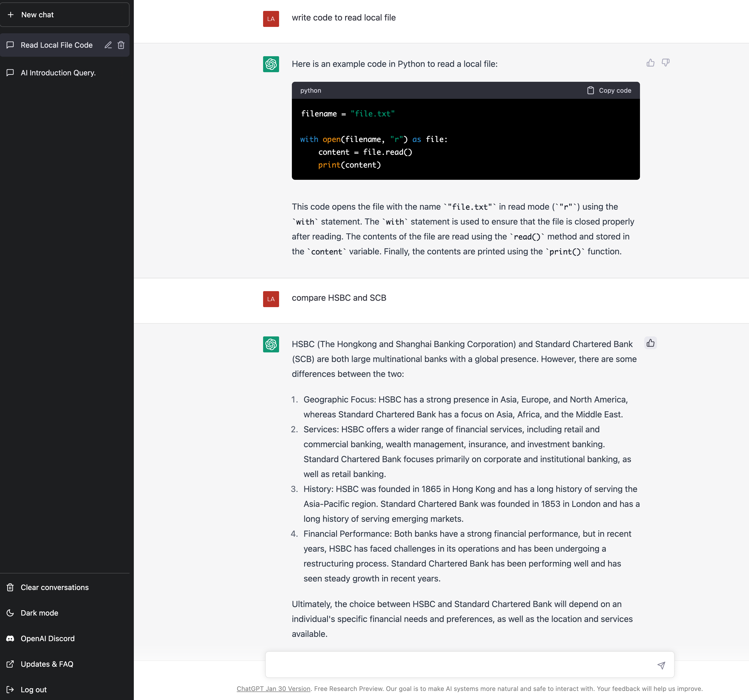Viewport: 749px width, 700px height.
Task: Open the AI Introduction Query conversation
Action: click(58, 73)
